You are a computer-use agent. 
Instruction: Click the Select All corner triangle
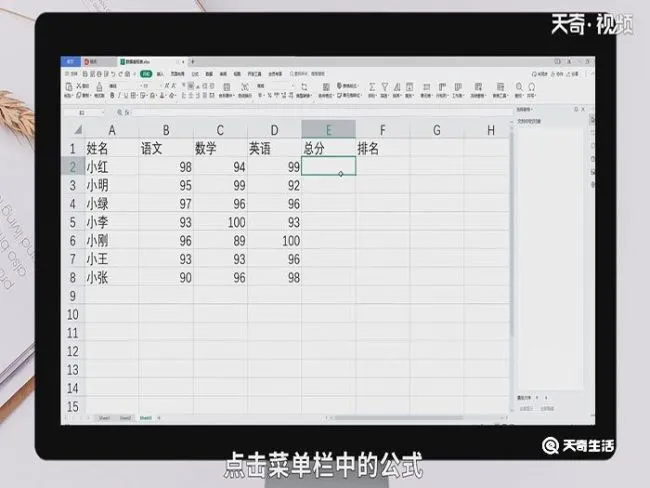pyautogui.click(x=78, y=130)
